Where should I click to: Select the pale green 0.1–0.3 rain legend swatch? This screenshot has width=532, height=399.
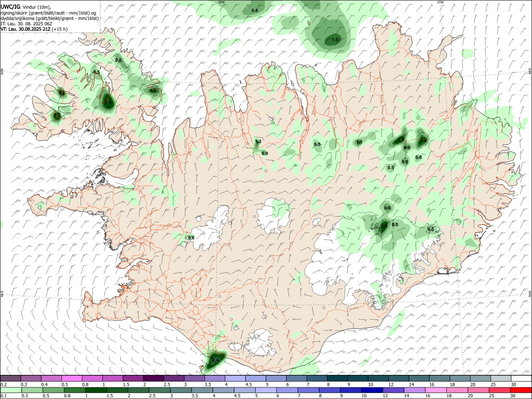pos(10,390)
